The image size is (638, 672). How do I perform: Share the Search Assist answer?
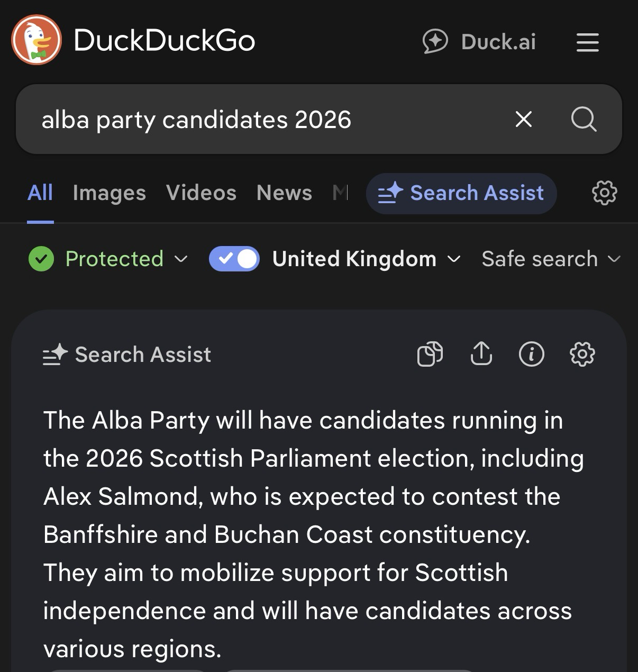pyautogui.click(x=481, y=354)
